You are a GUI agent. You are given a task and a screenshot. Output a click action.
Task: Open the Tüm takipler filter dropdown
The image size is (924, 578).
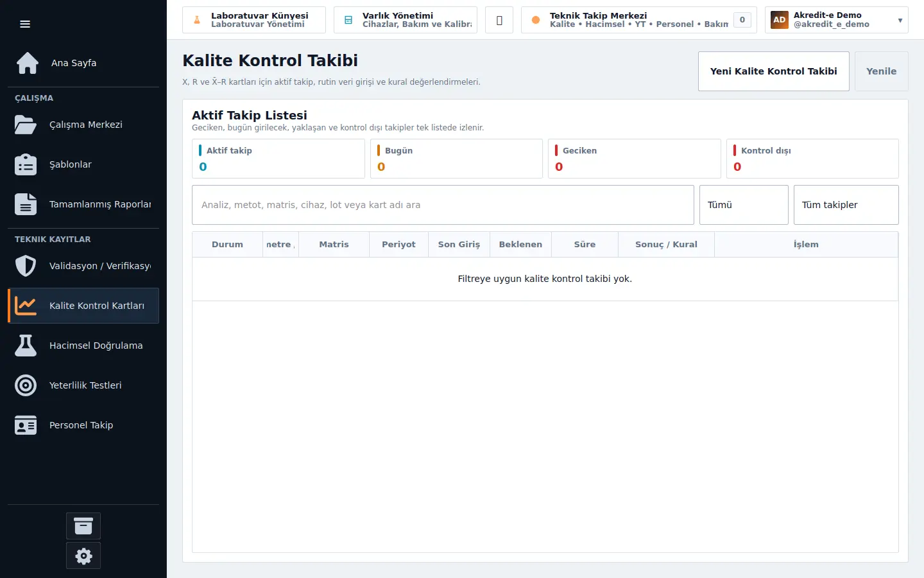pyautogui.click(x=846, y=205)
